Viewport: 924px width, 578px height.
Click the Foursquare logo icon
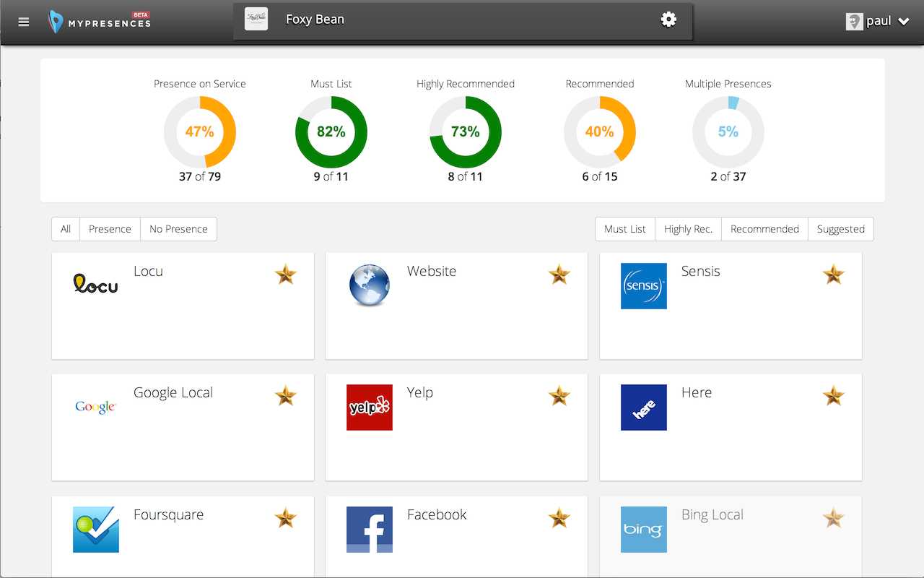tap(96, 530)
